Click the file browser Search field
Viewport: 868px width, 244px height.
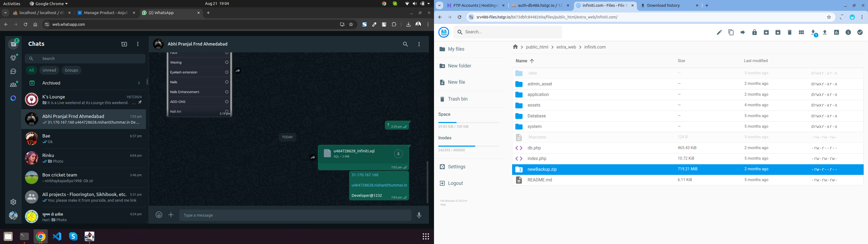pos(508,32)
